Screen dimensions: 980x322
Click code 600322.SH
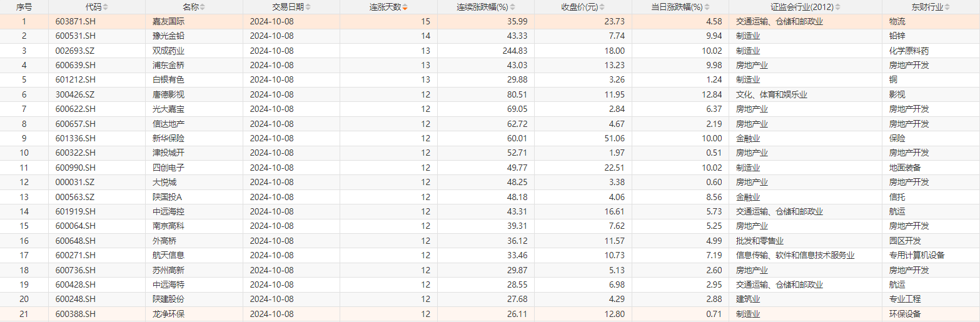(76, 153)
